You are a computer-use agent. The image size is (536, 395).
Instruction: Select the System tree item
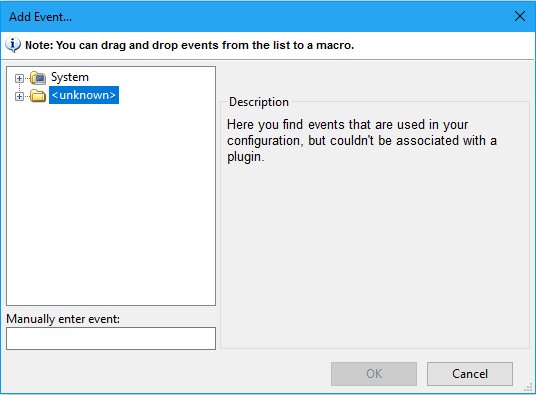click(x=70, y=77)
